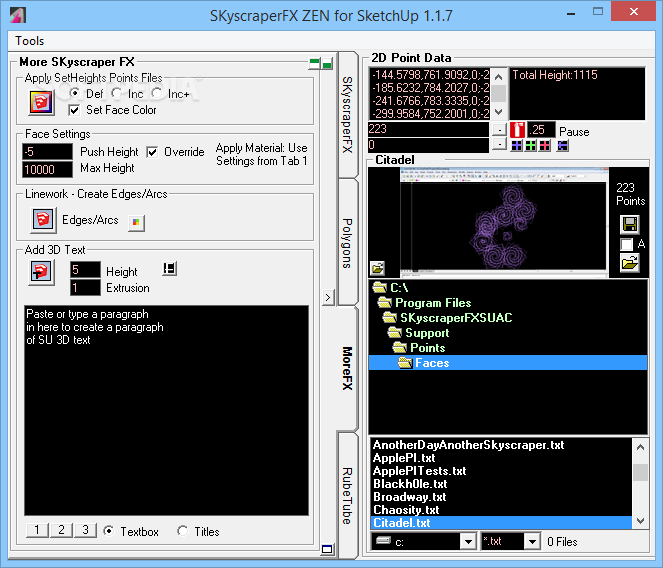Click the preset button 1
Viewport: 663px width, 568px height.
pyautogui.click(x=37, y=530)
